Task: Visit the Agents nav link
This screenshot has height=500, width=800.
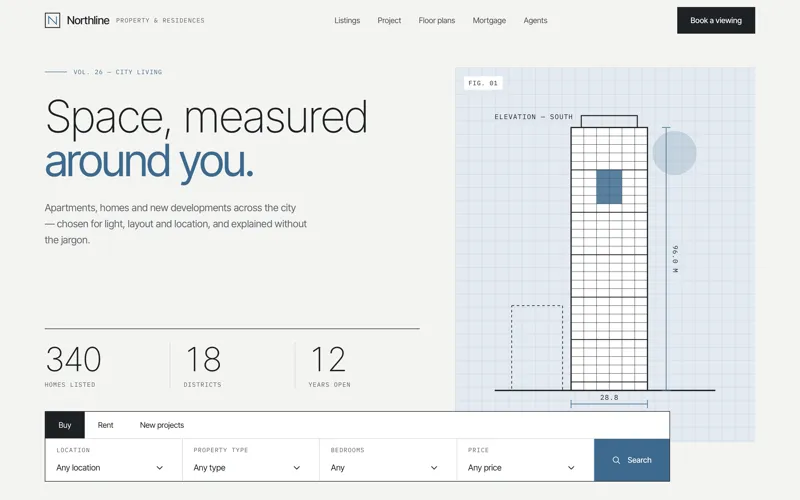Action: 535,20
